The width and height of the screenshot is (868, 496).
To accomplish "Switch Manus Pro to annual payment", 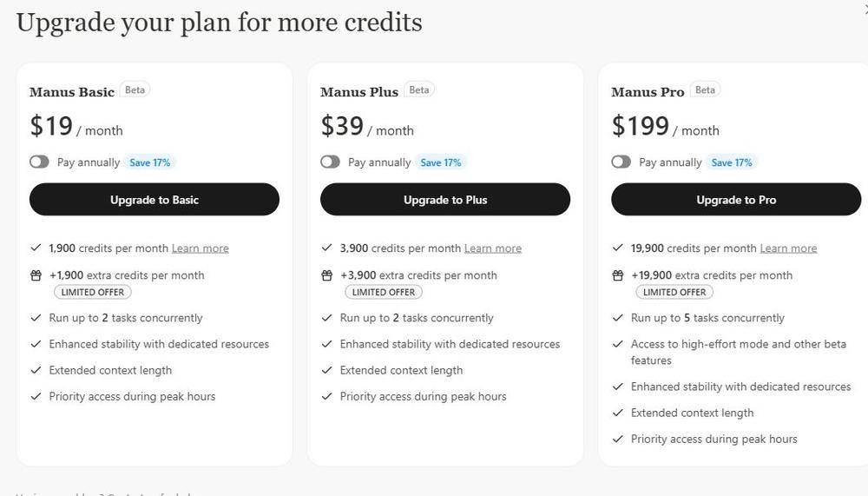I will 621,162.
